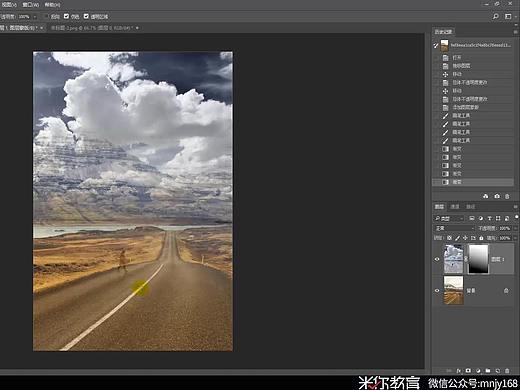The height and width of the screenshot is (390, 520).
Task: Open the blend mode dropdown in Layers panel
Action: 455,228
